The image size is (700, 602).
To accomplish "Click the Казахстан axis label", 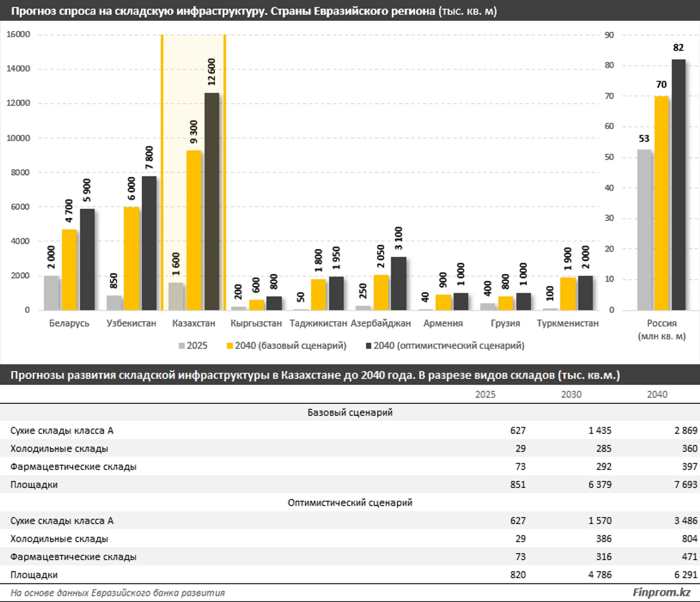I will click(x=193, y=323).
